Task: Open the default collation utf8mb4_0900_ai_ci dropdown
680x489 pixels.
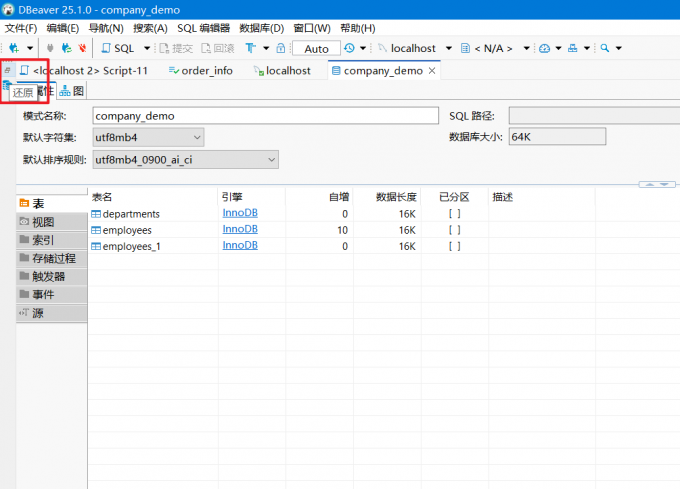Action: tap(185, 160)
